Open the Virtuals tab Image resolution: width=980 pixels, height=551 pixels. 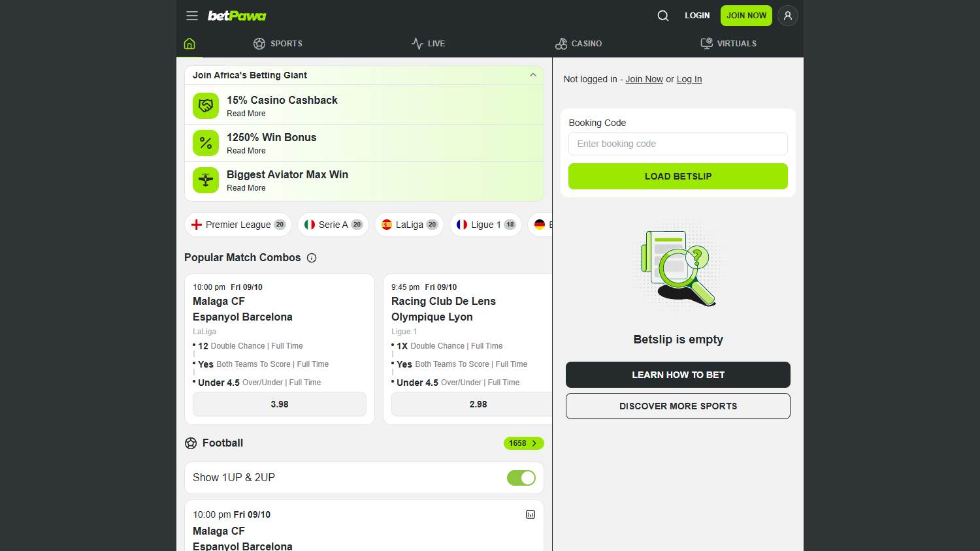728,44
